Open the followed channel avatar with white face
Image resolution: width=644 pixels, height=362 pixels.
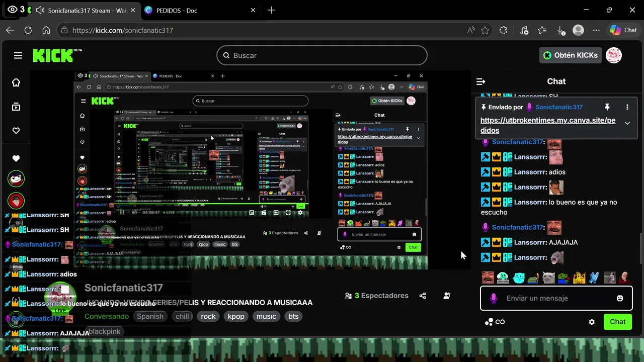tap(16, 178)
